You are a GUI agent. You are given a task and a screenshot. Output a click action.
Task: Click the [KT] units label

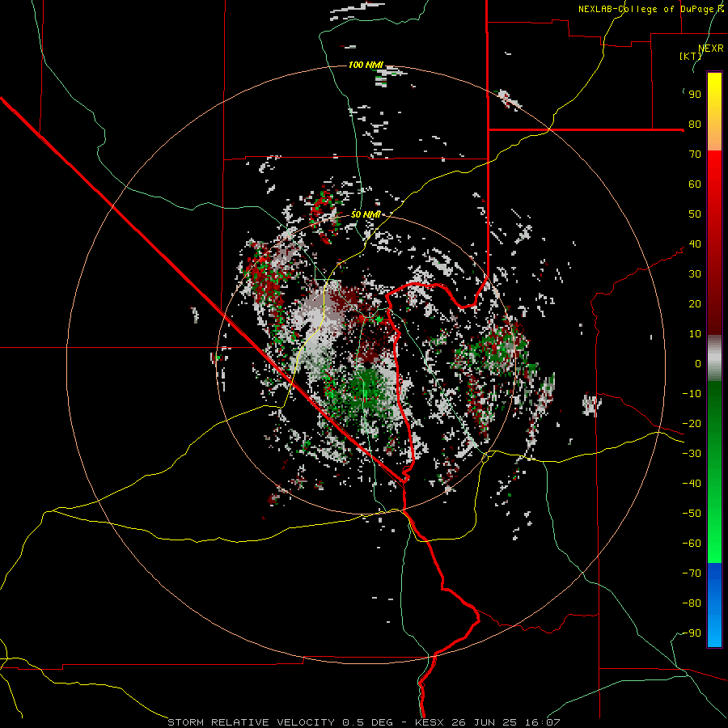pos(691,56)
